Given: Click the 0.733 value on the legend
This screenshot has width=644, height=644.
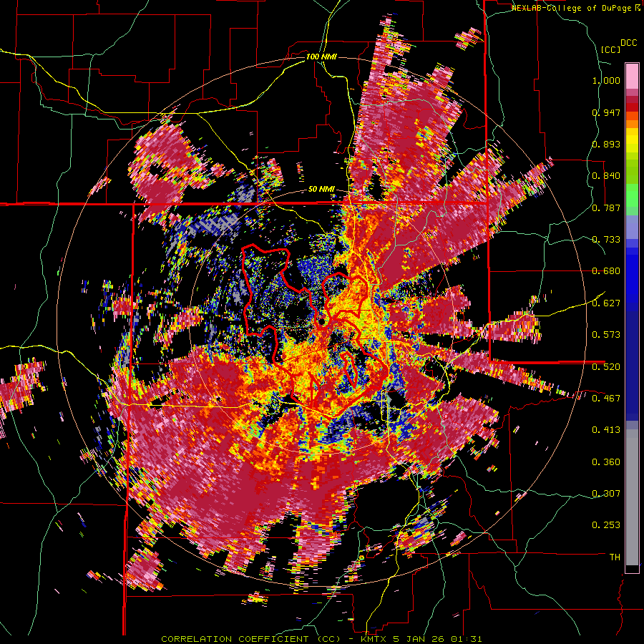Looking at the screenshot, I should (x=606, y=240).
